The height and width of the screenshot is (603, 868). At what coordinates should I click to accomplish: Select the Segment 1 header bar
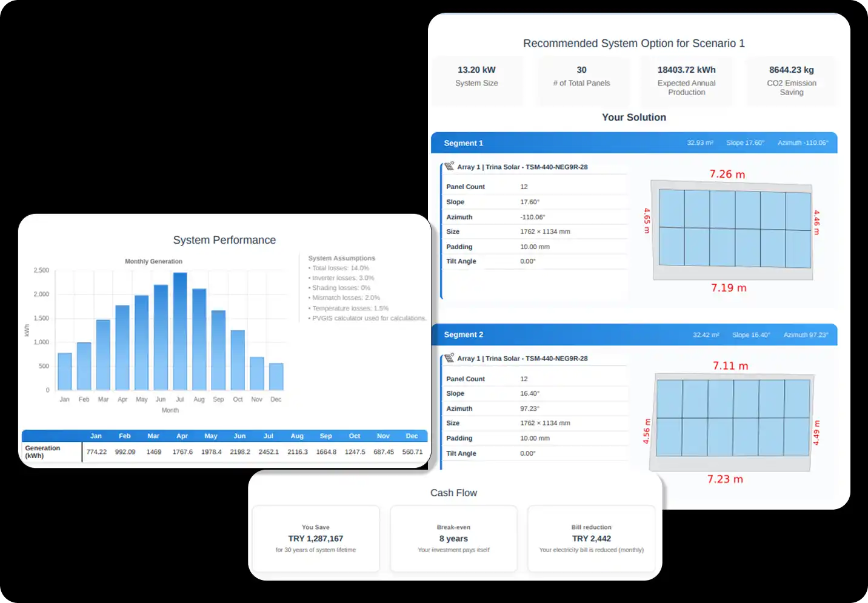634,143
